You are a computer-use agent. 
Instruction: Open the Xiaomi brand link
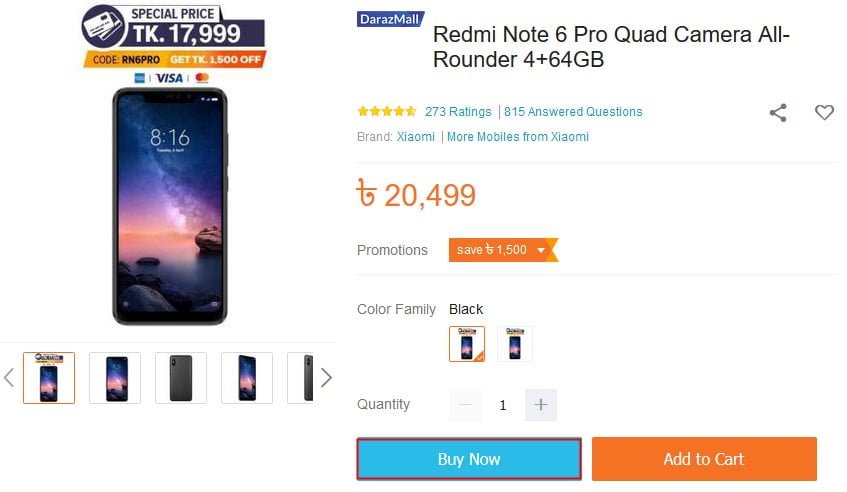pyautogui.click(x=416, y=137)
